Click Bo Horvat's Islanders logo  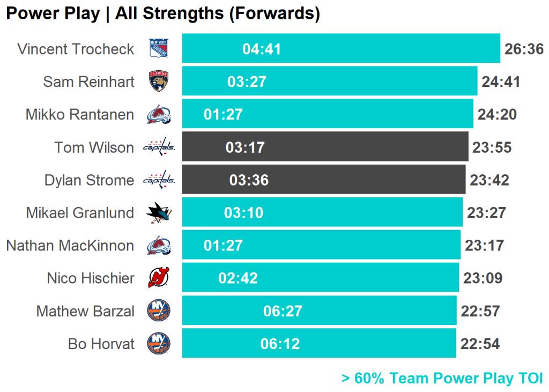click(159, 344)
